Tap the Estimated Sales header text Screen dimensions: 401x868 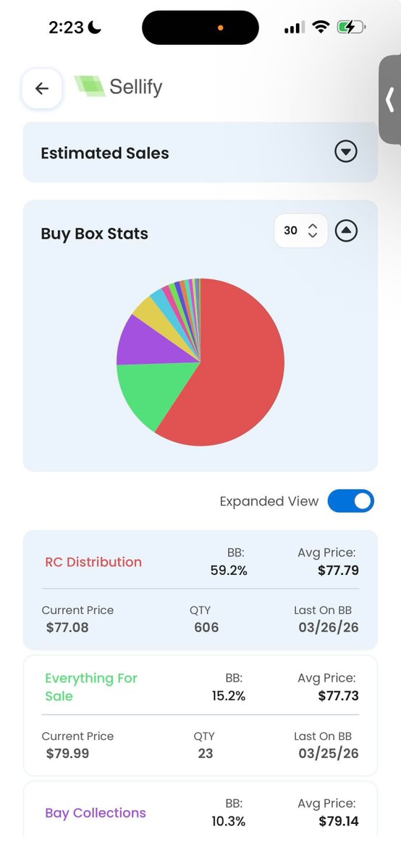[105, 153]
